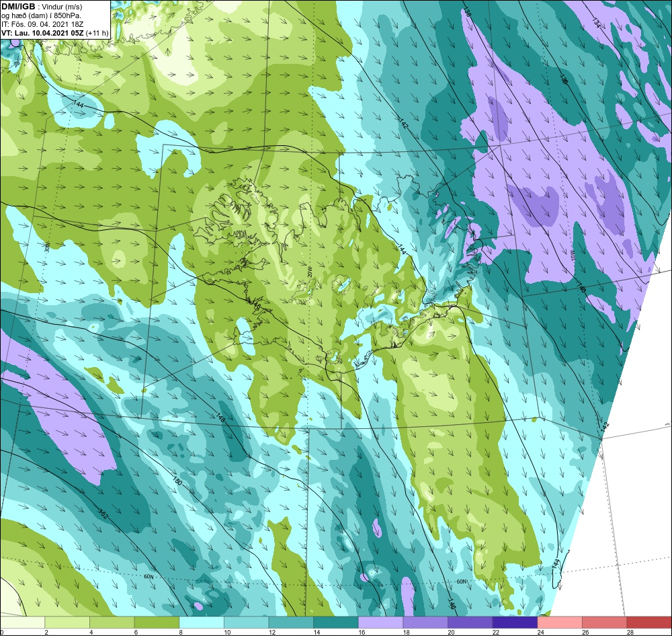Click the "IT: Fös. 09. 04. 2021 18Z" line
The image size is (672, 636).
click(42, 24)
